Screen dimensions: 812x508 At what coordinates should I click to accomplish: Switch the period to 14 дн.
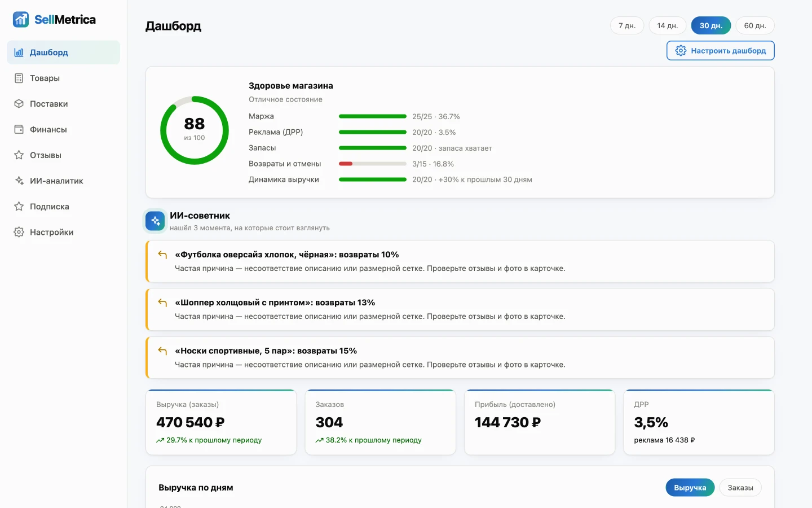[x=668, y=25]
